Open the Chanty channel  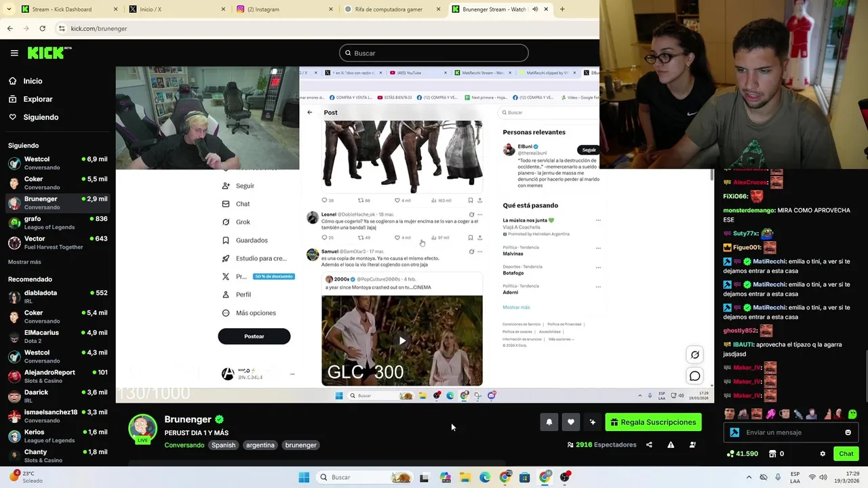pyautogui.click(x=58, y=455)
